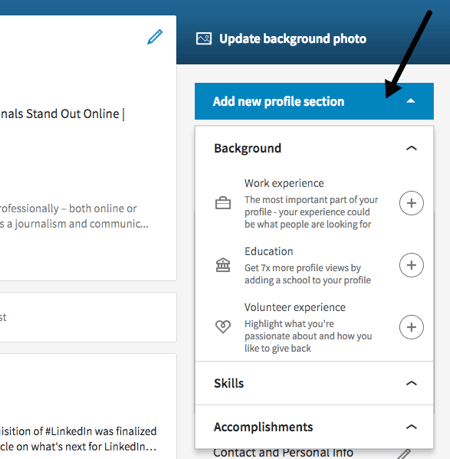Add a Work experience entry with plus button
Viewport: 450px width, 459px height.
pyautogui.click(x=411, y=203)
